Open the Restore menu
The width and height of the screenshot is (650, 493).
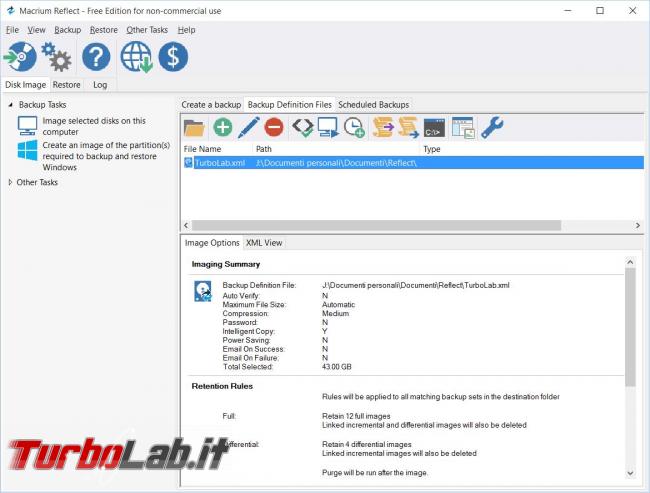pyautogui.click(x=104, y=30)
